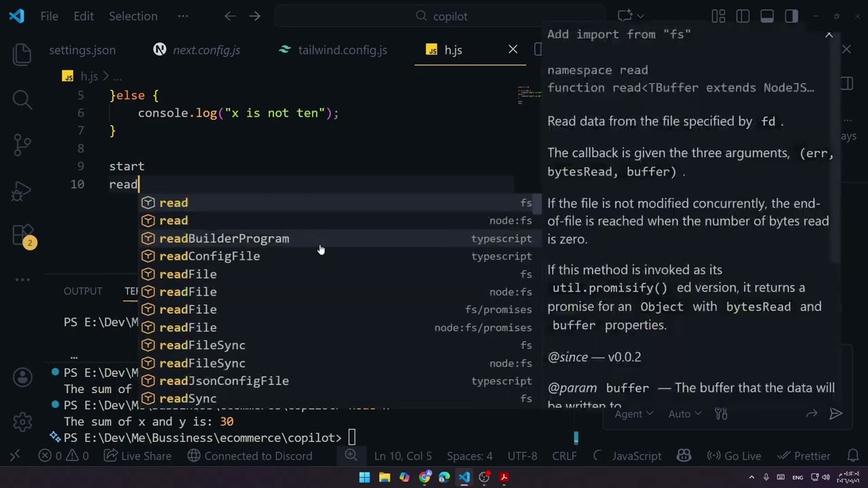Open the Edit menu
Viewport: 868px width, 488px height.
pyautogui.click(x=83, y=16)
